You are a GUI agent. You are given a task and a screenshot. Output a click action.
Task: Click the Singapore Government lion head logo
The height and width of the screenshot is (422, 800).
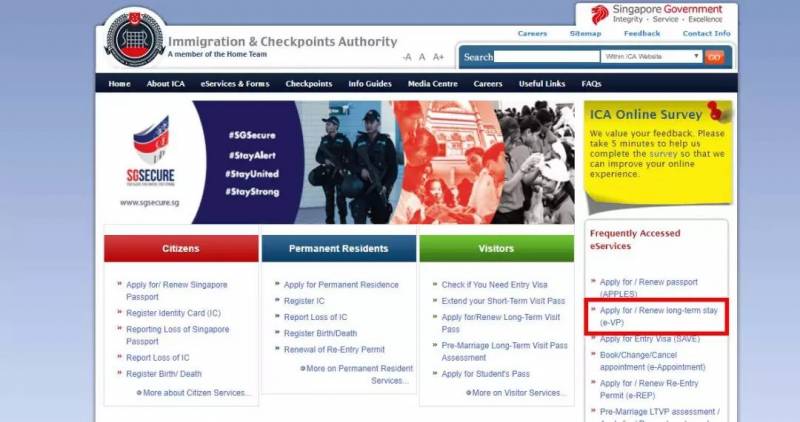[599, 15]
